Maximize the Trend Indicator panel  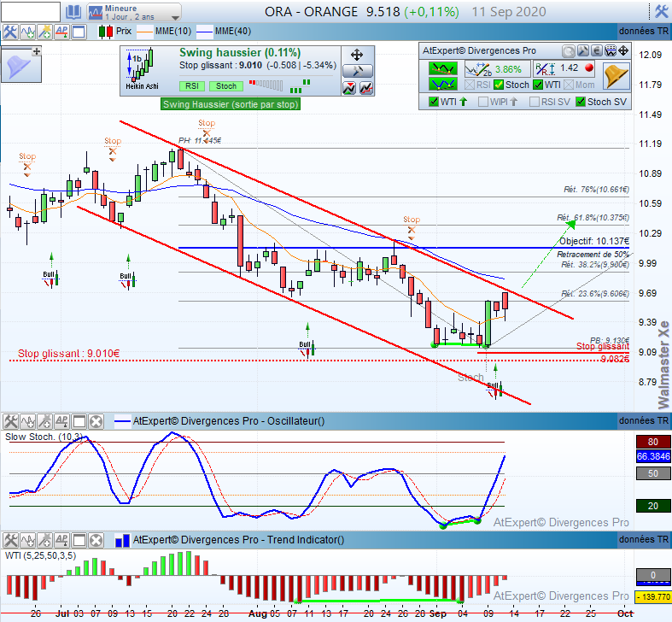pos(79,541)
